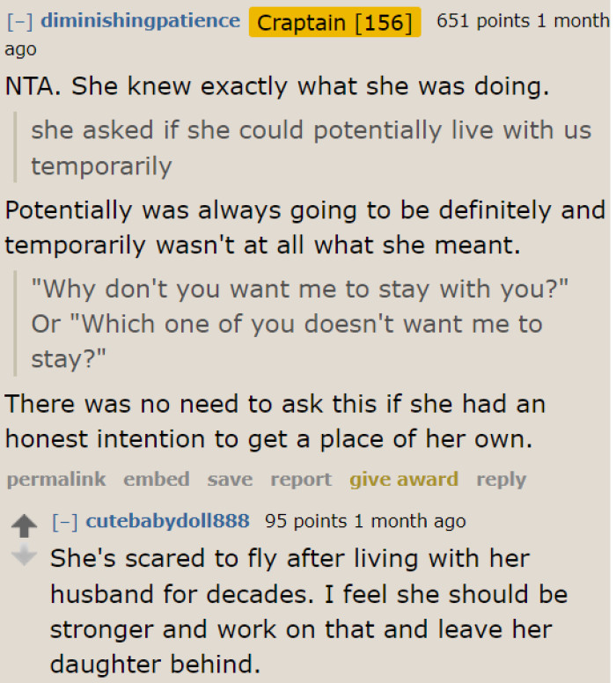The height and width of the screenshot is (683, 616).
Task: Click the 'NTA. She knew exactly' sentence
Action: point(277,86)
